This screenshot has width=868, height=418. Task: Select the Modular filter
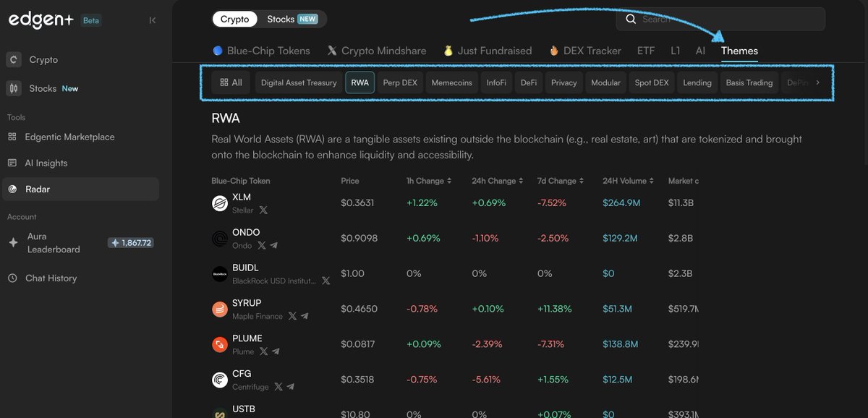pos(605,82)
